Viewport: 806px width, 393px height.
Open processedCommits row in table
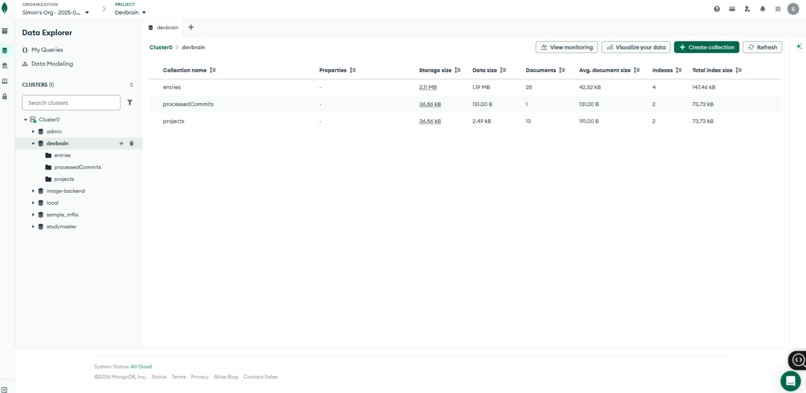point(466,104)
